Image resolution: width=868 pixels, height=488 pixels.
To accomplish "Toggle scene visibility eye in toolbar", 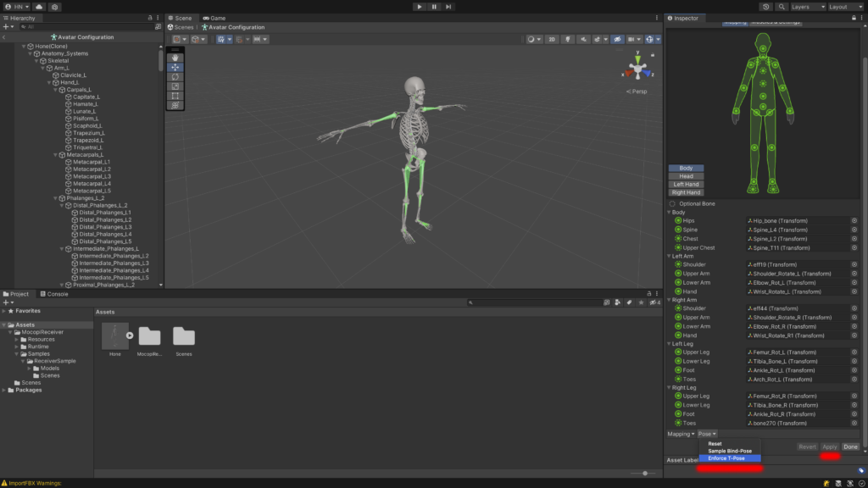I will 618,39.
